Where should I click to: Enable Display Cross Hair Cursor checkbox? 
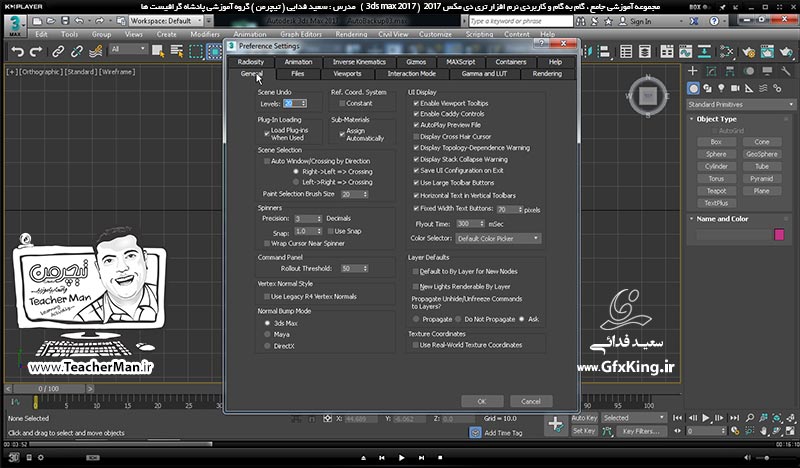click(x=416, y=137)
